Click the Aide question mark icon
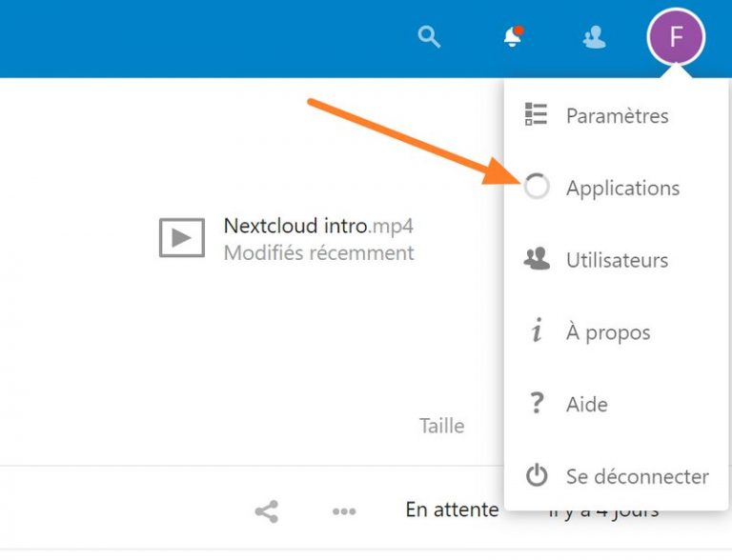This screenshot has width=732, height=560. (537, 403)
